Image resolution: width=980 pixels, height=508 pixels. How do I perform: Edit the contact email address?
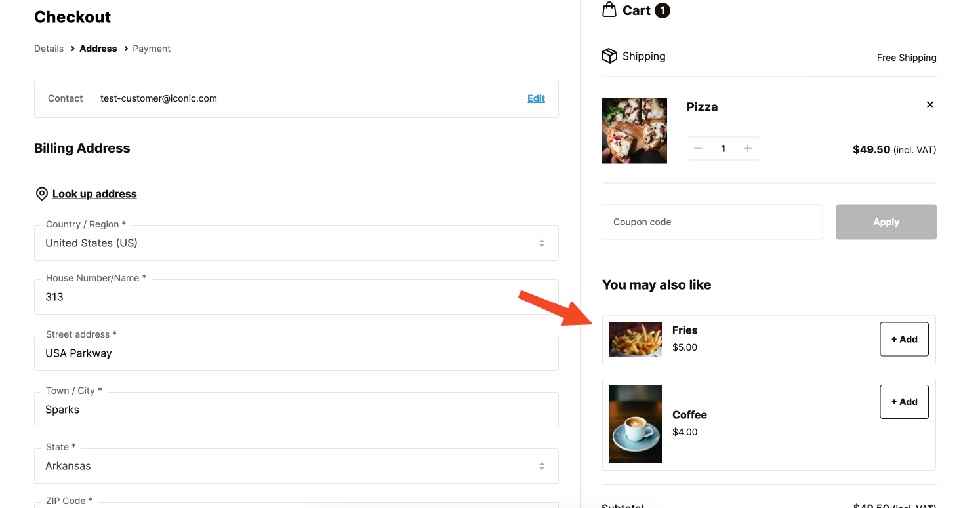pos(536,98)
